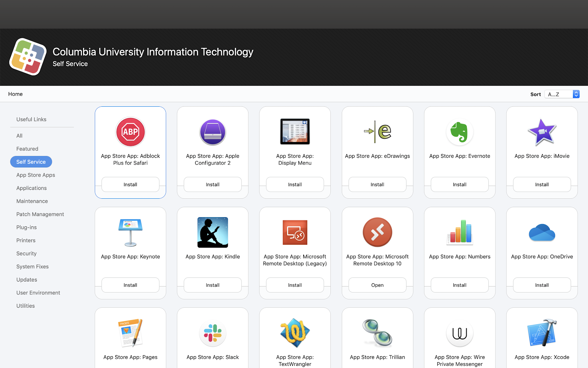588x368 pixels.
Task: Select the User Environment category
Action: pyautogui.click(x=38, y=293)
